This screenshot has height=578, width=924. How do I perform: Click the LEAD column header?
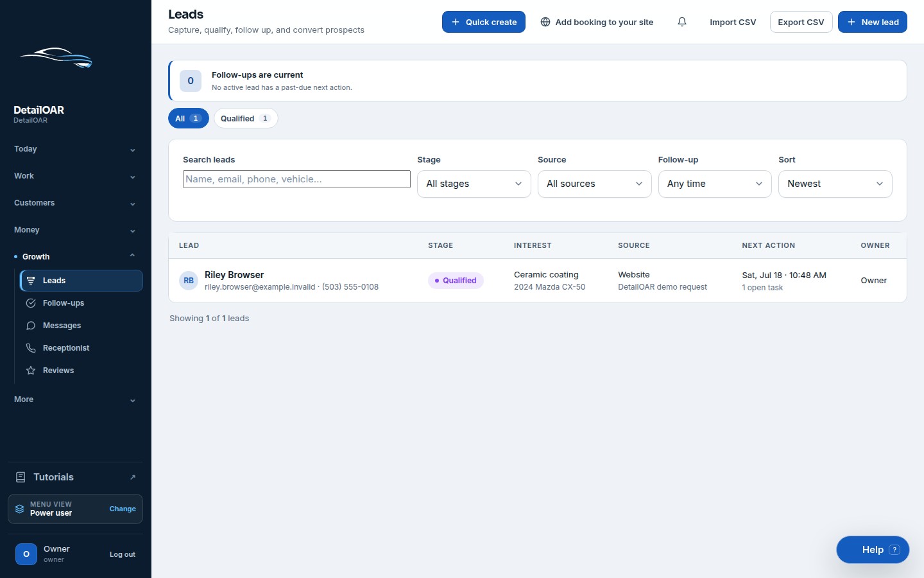pos(189,245)
